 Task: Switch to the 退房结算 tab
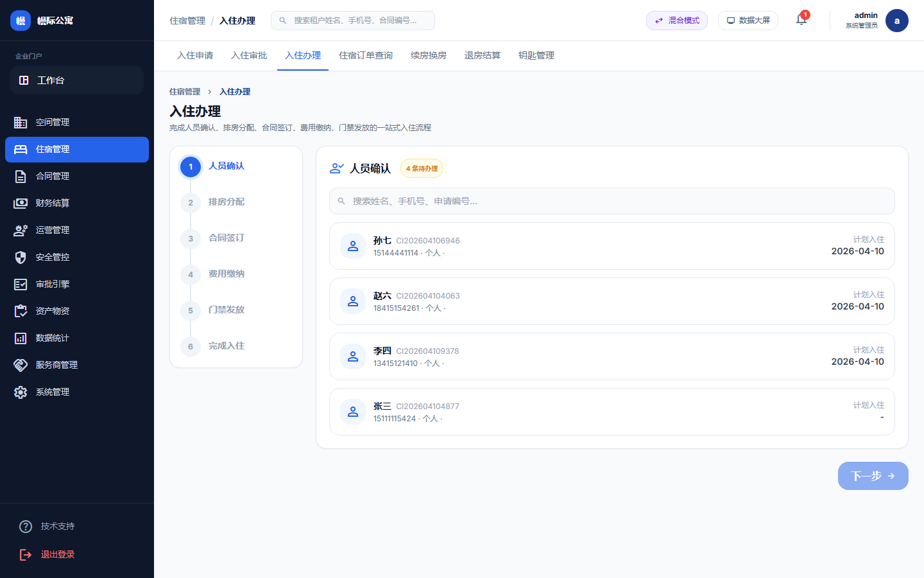(482, 55)
